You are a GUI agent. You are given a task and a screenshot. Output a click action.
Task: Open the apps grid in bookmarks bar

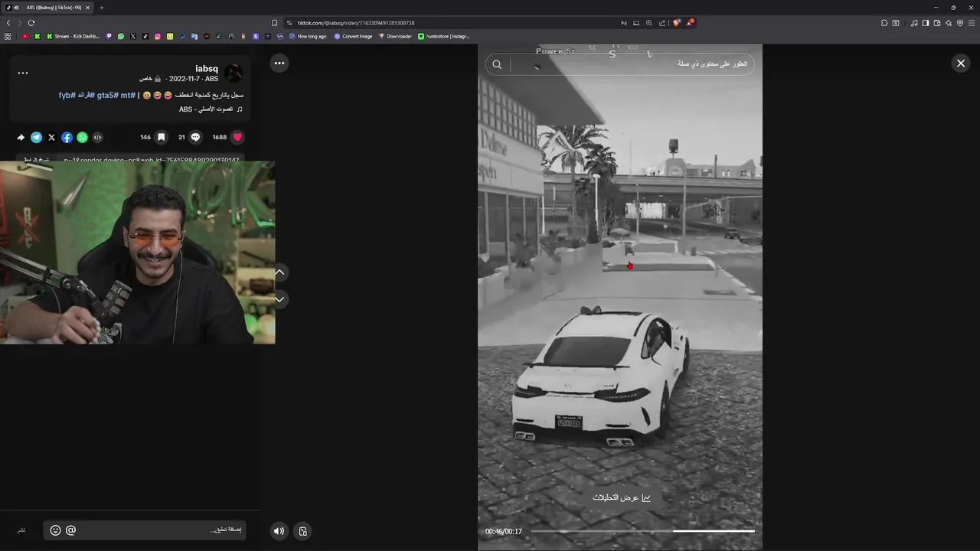point(8,36)
